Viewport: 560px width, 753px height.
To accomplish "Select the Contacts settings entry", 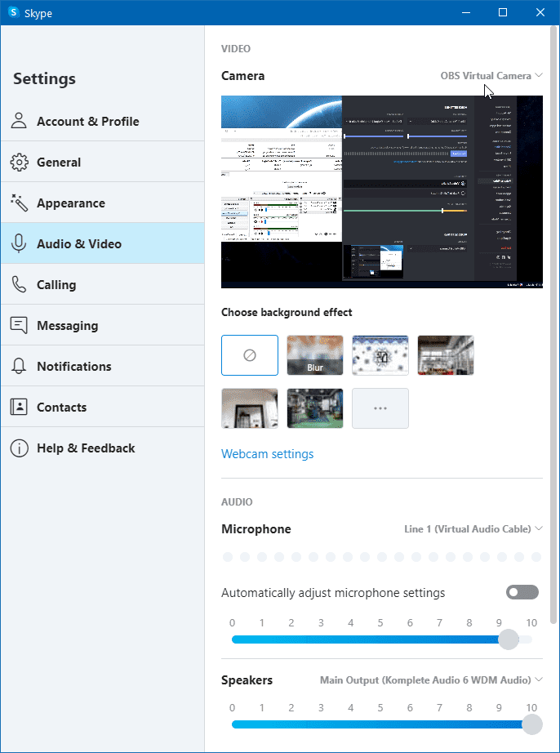I will pos(103,407).
